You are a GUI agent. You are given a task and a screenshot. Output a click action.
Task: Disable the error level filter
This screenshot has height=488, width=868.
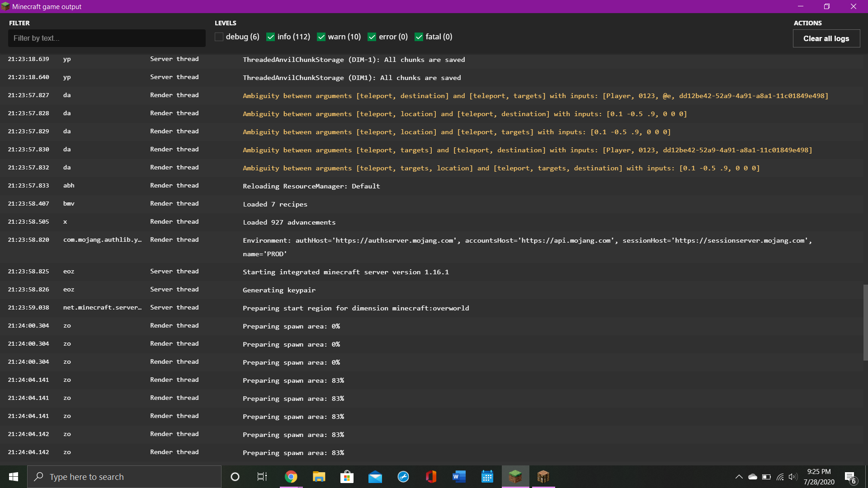(x=372, y=37)
